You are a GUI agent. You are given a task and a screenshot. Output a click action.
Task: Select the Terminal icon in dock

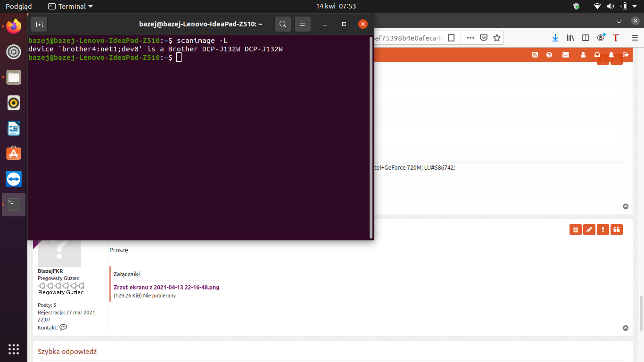tap(14, 205)
